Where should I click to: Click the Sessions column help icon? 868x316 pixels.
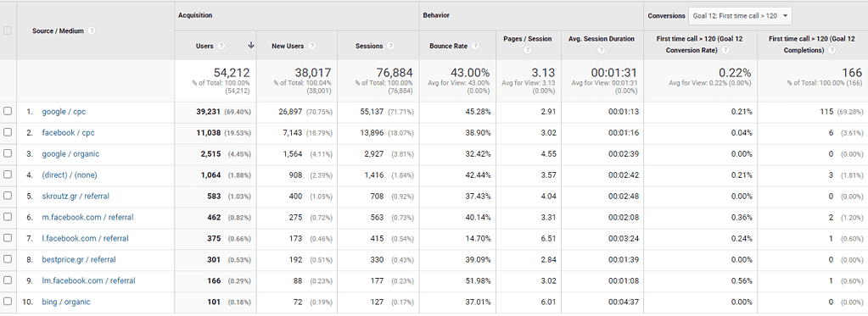pyautogui.click(x=391, y=46)
